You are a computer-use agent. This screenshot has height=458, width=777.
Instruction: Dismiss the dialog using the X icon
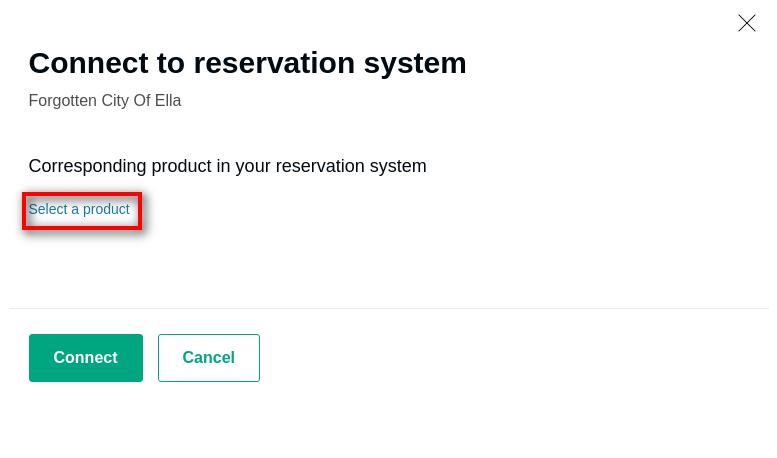point(746,23)
